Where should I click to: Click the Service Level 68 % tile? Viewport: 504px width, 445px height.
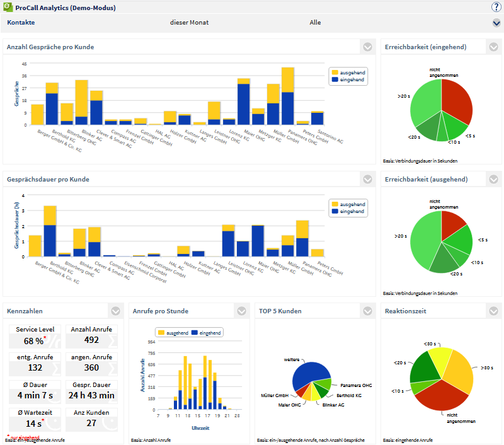tap(35, 337)
